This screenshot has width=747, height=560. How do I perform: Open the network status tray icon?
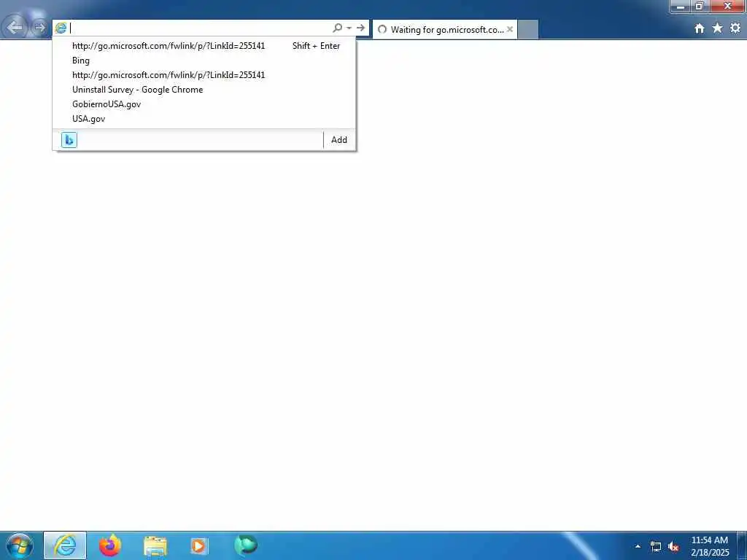[656, 547]
